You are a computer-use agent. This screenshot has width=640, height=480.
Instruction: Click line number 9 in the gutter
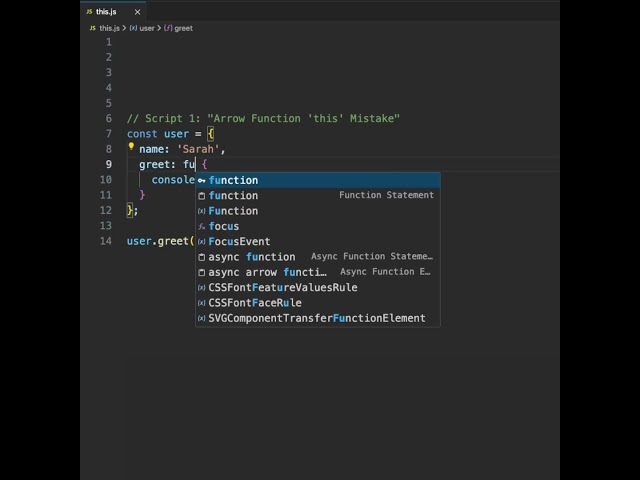tap(109, 164)
